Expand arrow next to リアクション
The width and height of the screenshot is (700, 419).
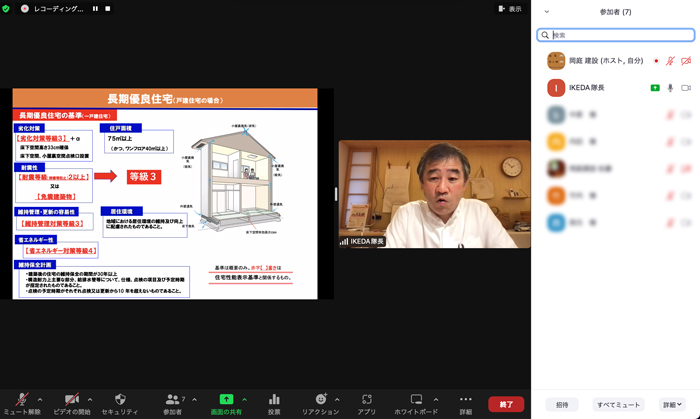[337, 400]
